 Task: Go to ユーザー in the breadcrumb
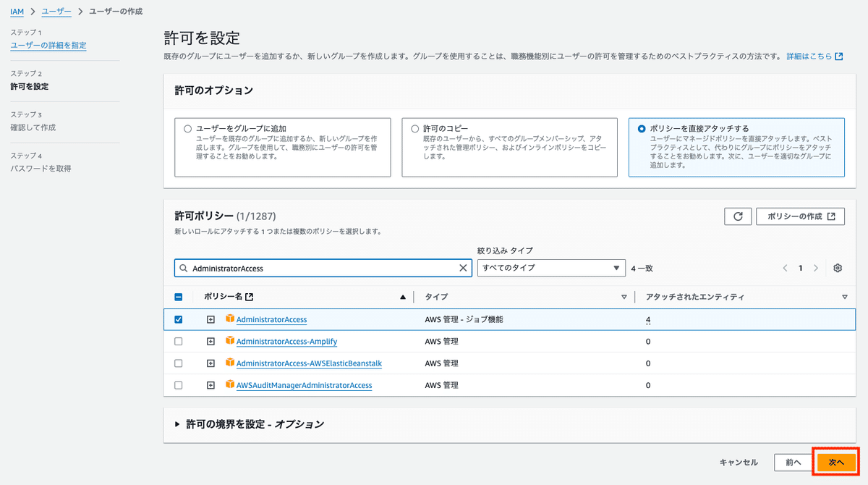(56, 12)
